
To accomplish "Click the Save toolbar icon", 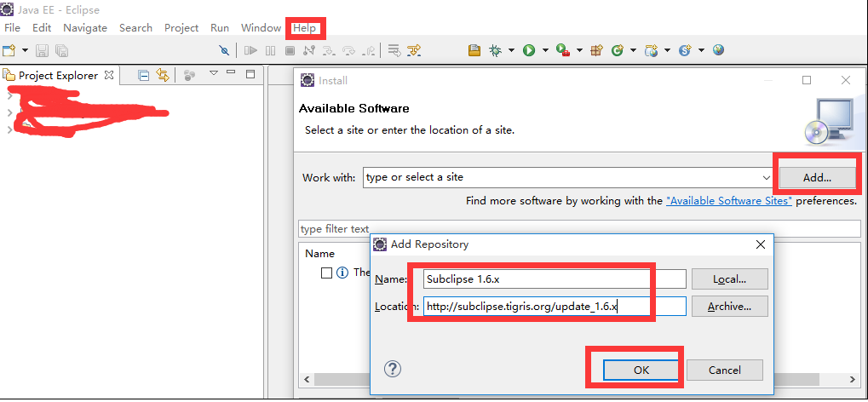I will point(42,51).
